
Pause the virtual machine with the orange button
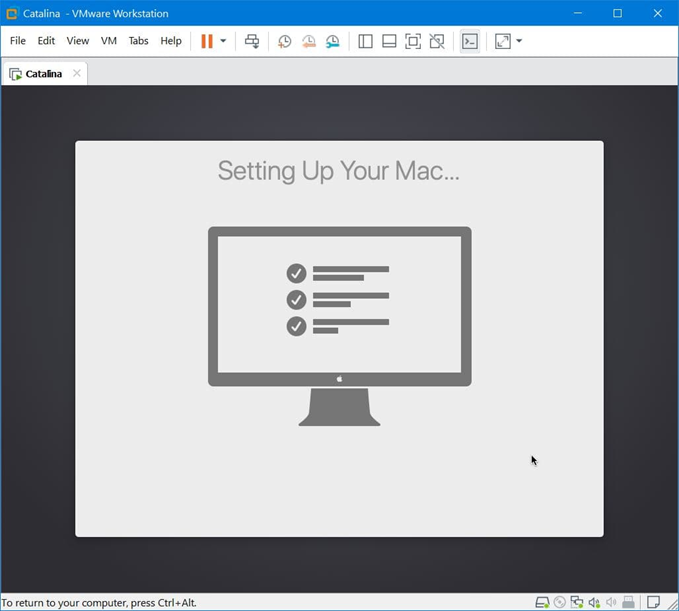(207, 41)
